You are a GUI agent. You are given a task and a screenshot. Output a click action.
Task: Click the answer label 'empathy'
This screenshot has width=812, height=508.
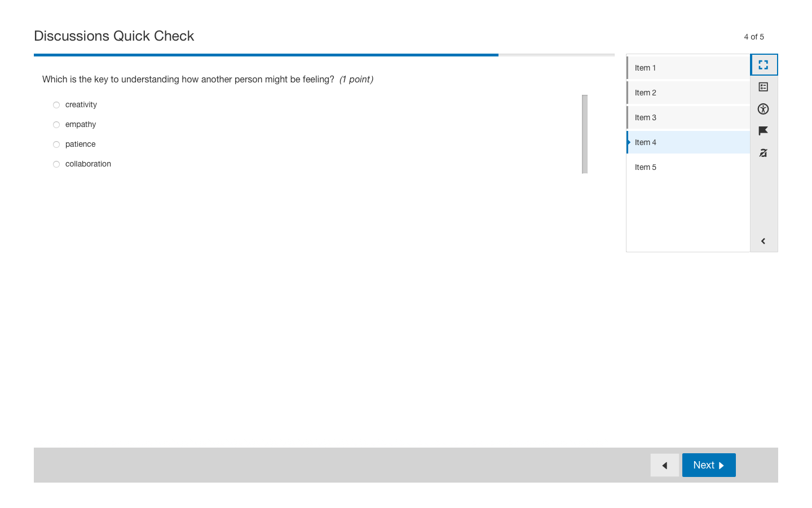pyautogui.click(x=81, y=124)
